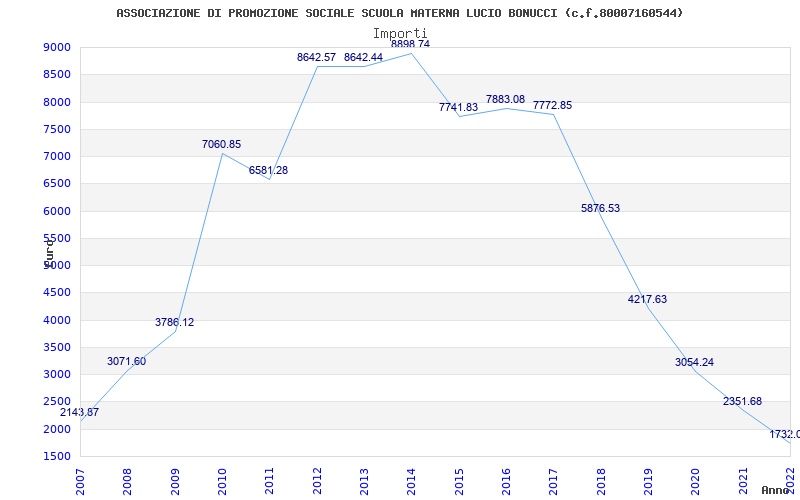
Task: Select the 2351.68 data label
Action: point(742,402)
